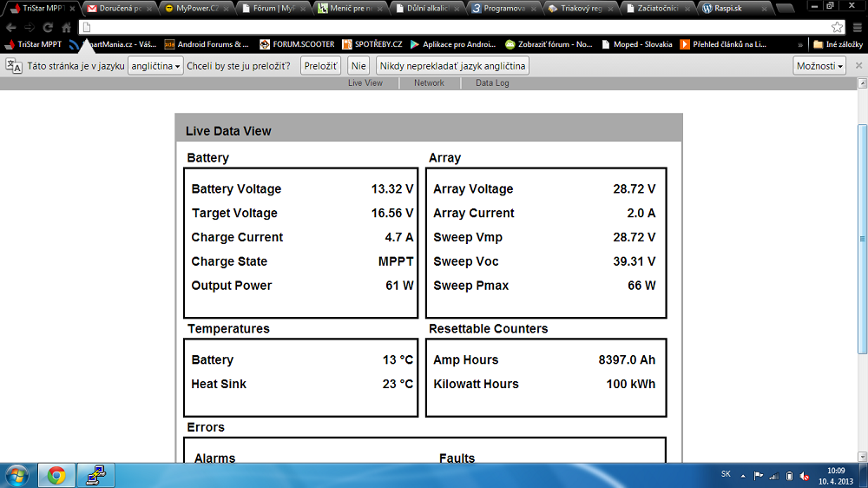Switch to the Triakový reg tab
868x488 pixels.
pos(582,9)
